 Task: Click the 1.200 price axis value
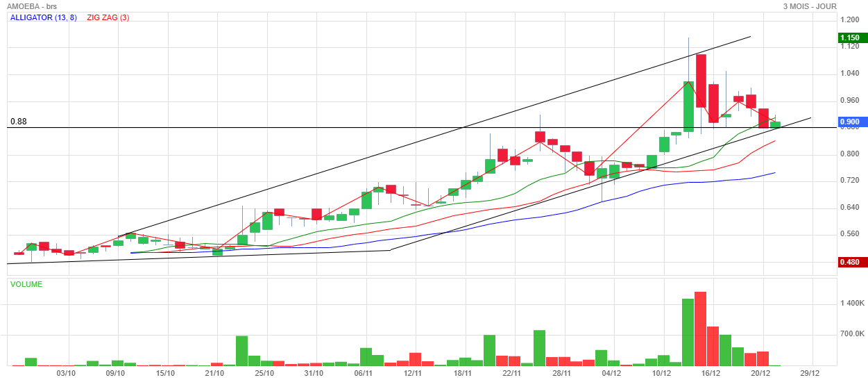click(850, 19)
